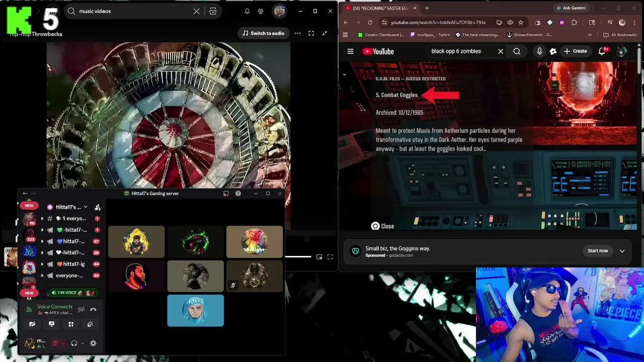Disconnect from the Discord voice call
Image resolution: width=644 pixels, height=362 pixels.
pyautogui.click(x=93, y=310)
